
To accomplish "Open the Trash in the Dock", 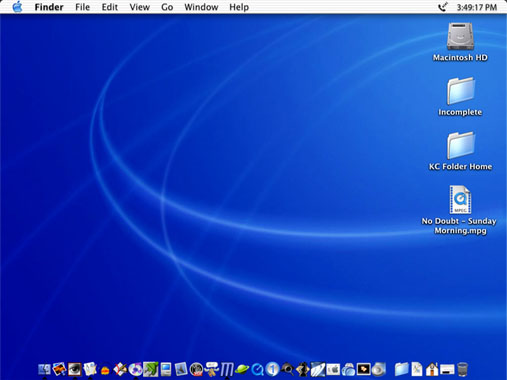I will tap(462, 369).
